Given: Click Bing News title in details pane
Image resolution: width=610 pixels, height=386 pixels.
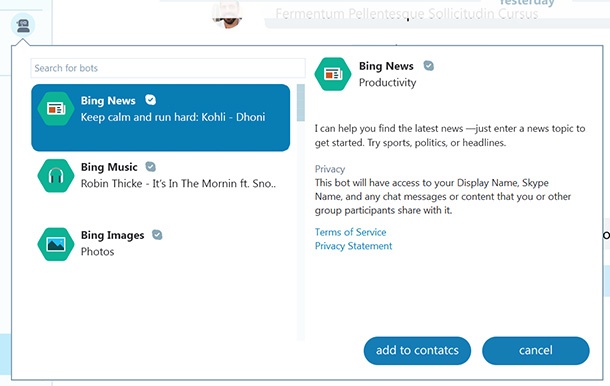Looking at the screenshot, I should point(386,66).
